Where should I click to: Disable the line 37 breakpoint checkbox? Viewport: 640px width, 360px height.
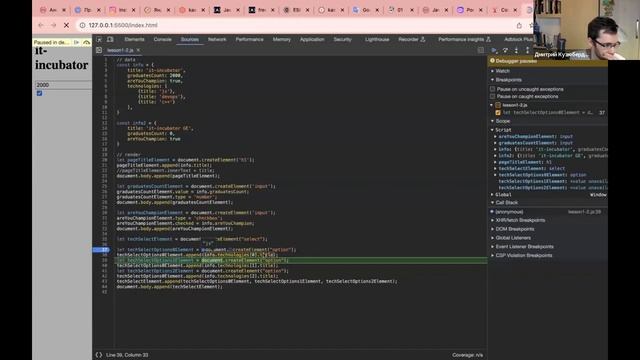tap(498, 113)
